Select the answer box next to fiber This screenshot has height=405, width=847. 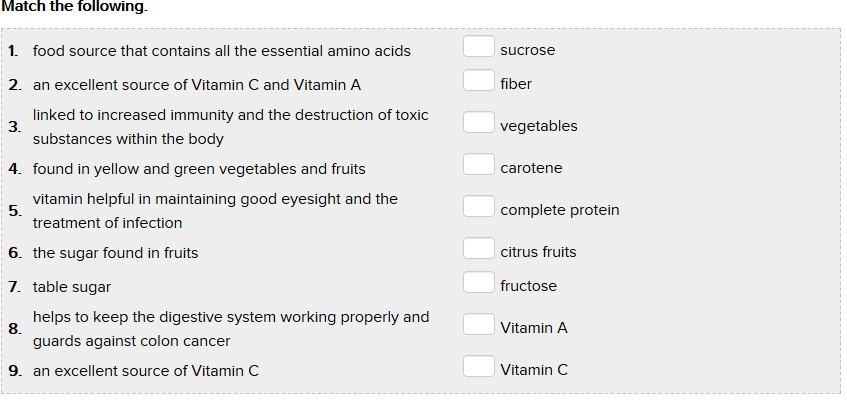click(478, 82)
